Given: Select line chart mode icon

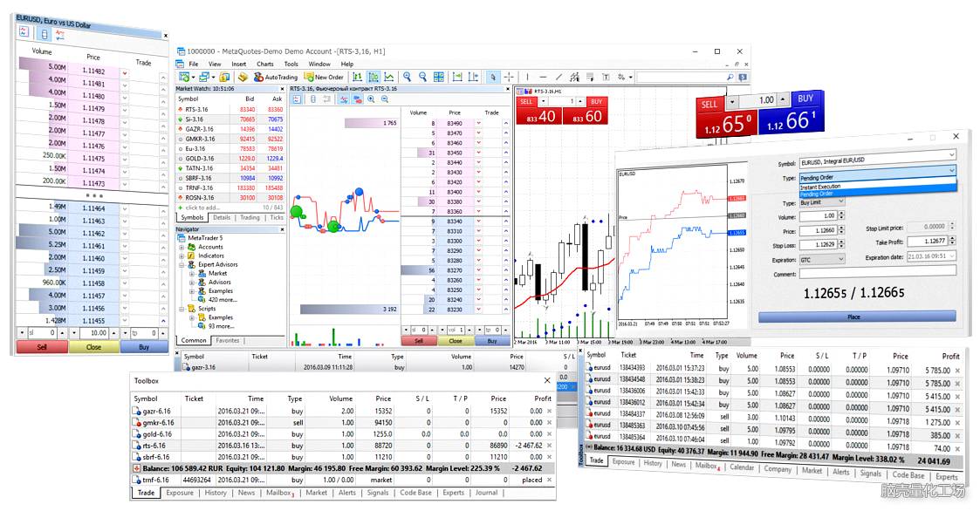Looking at the screenshot, I should (388, 77).
